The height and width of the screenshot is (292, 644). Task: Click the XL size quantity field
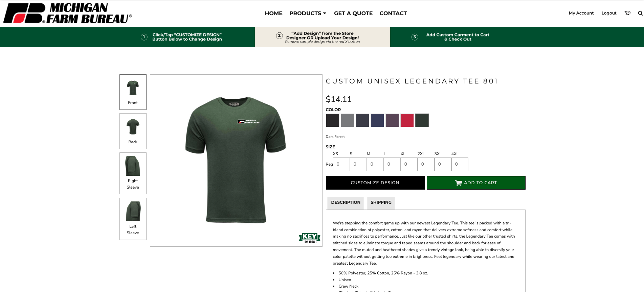[409, 164]
